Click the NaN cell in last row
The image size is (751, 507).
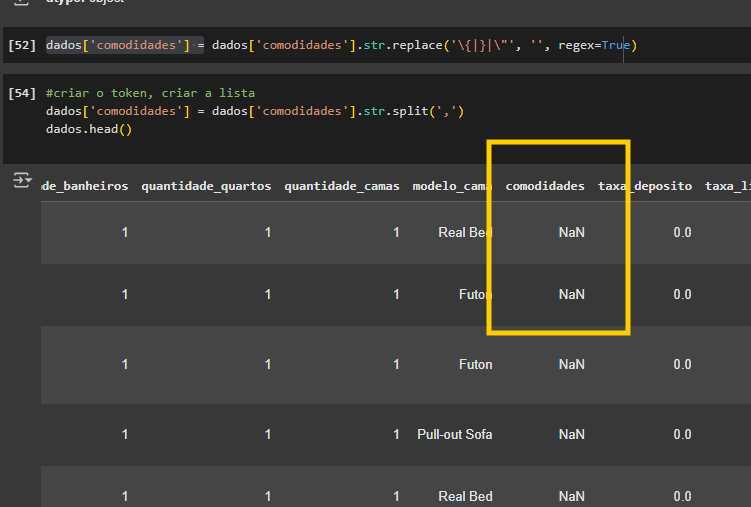coord(571,496)
